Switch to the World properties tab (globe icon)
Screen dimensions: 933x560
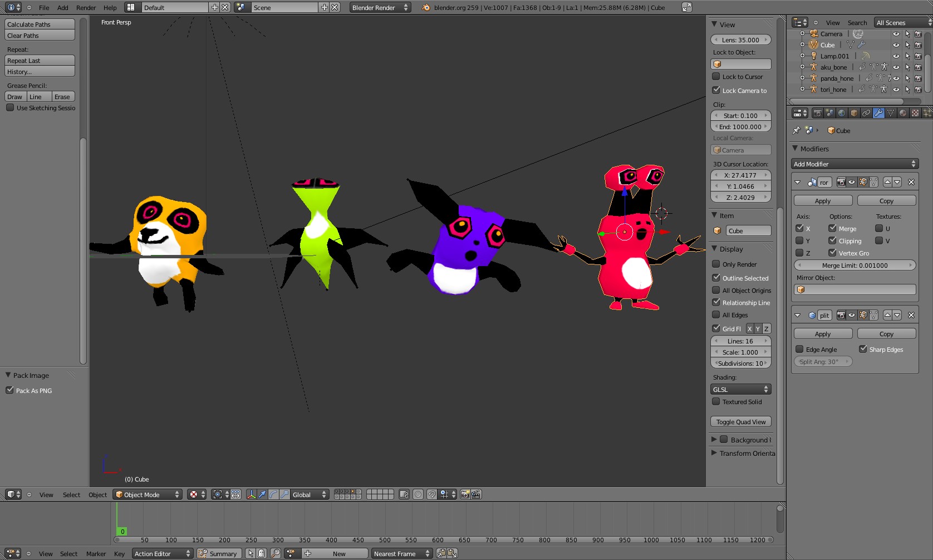tap(842, 113)
